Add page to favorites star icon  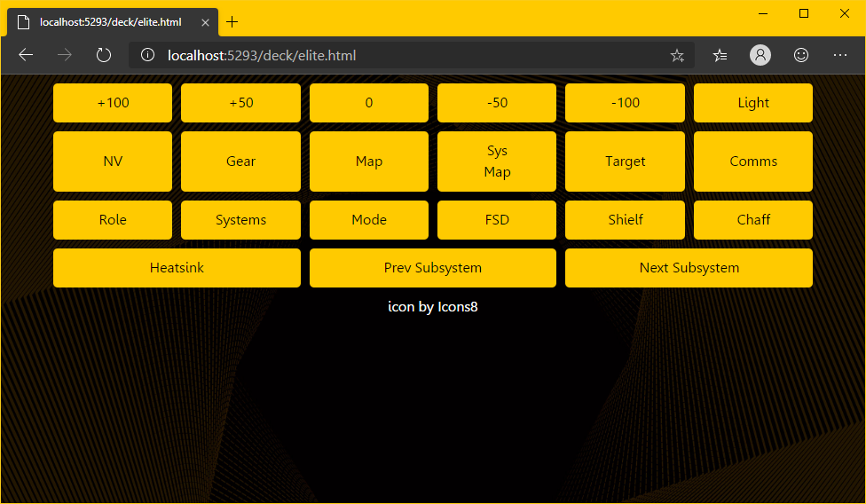point(677,55)
